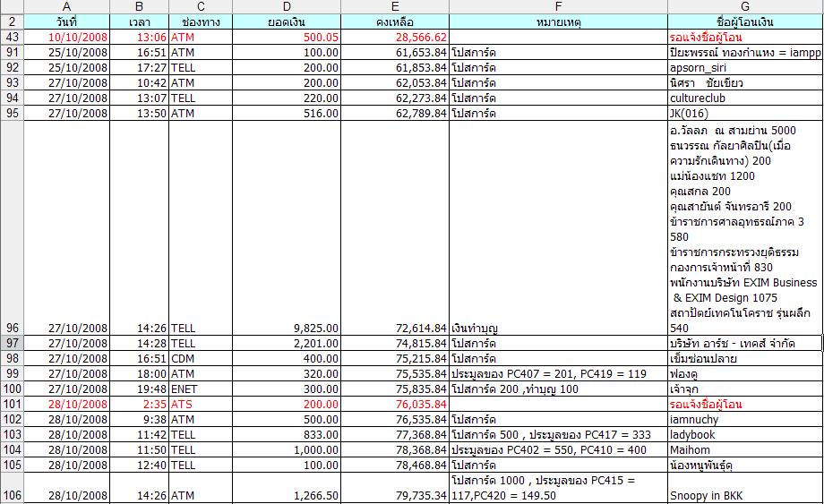Select time cell 19:48
824x504 pixels.
pyautogui.click(x=139, y=389)
